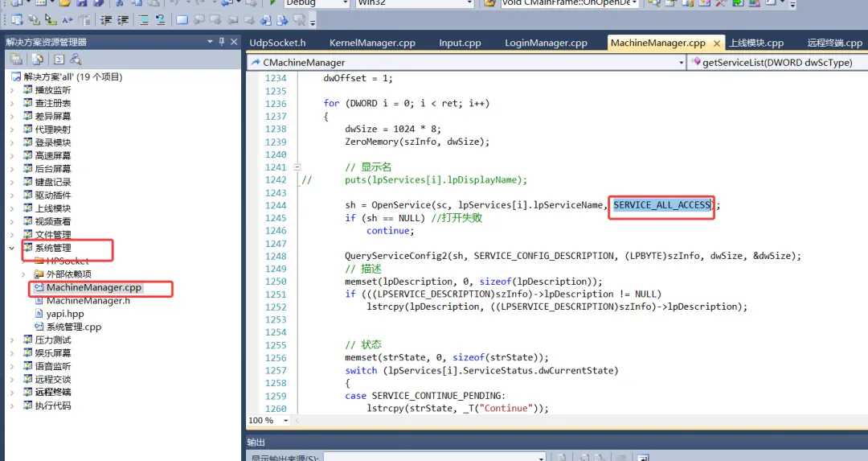
Task: Click Show All Files in Solution Explorer
Action: [37, 59]
